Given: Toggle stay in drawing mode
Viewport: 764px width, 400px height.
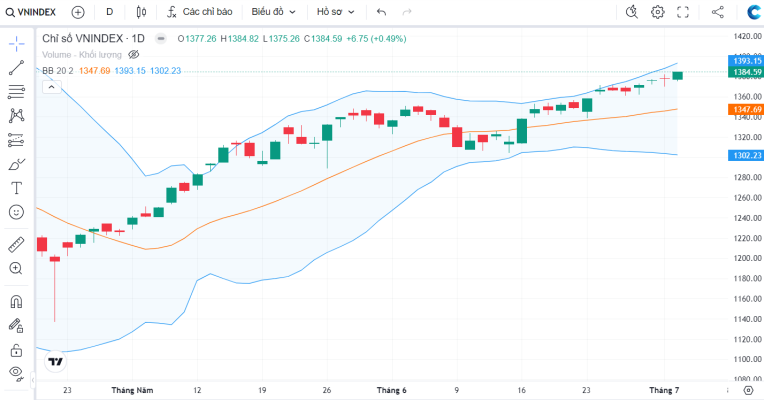Looking at the screenshot, I should (17, 325).
